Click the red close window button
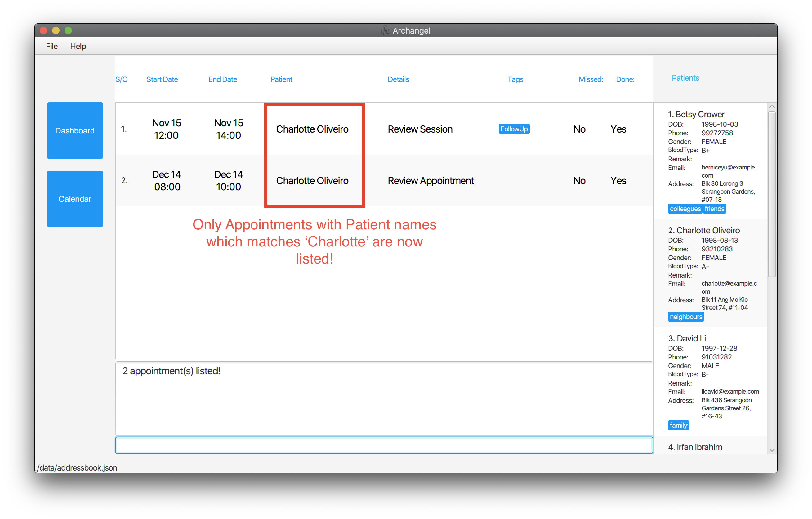 (x=43, y=31)
